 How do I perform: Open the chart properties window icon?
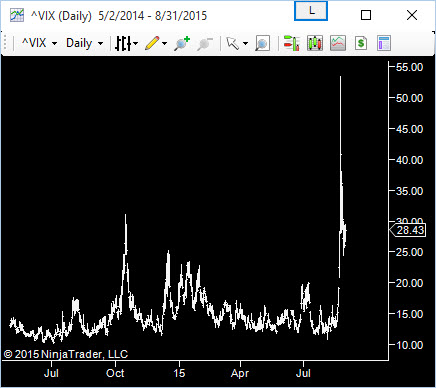(x=384, y=43)
